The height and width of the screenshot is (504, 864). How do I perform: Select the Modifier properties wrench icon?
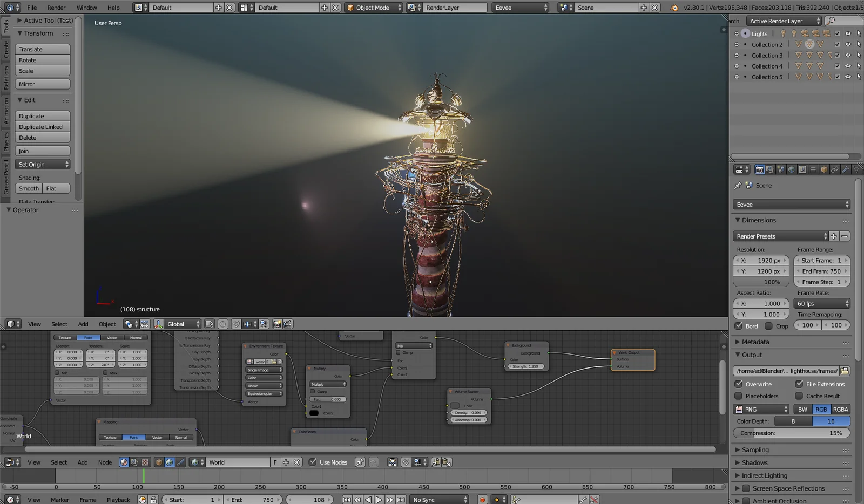pos(846,169)
